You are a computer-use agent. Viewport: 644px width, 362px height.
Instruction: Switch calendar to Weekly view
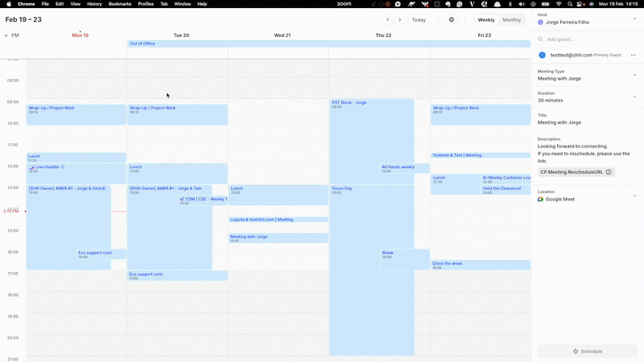click(x=486, y=19)
